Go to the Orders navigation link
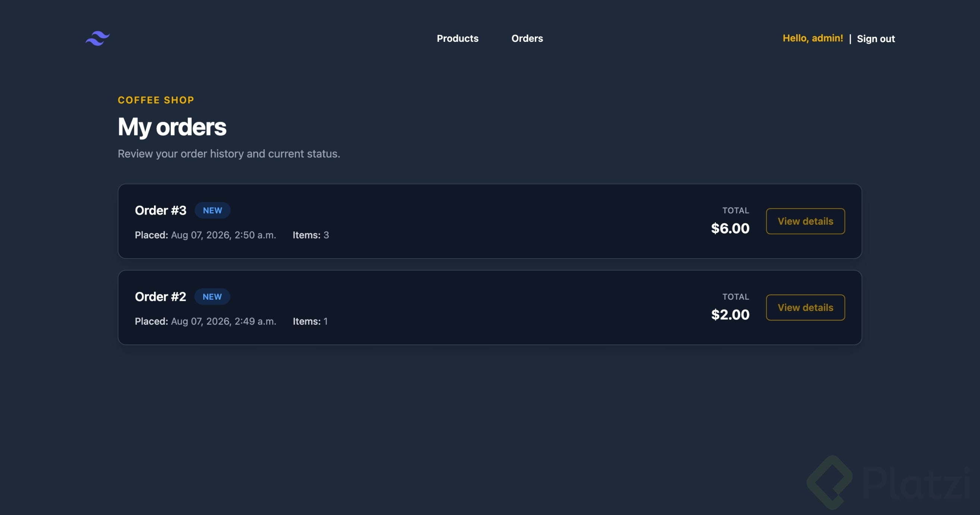Viewport: 980px width, 515px height. click(x=527, y=38)
